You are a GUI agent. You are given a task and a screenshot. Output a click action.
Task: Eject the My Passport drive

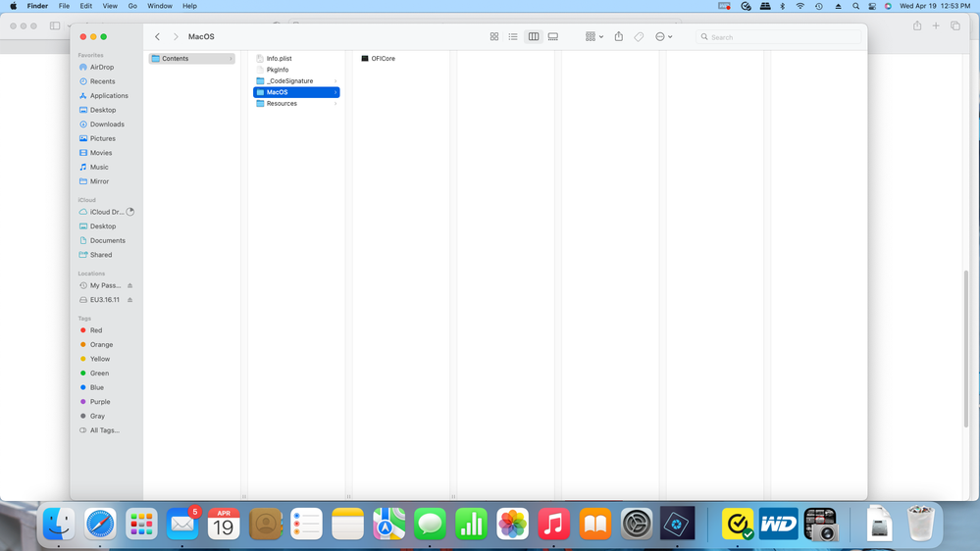point(130,285)
